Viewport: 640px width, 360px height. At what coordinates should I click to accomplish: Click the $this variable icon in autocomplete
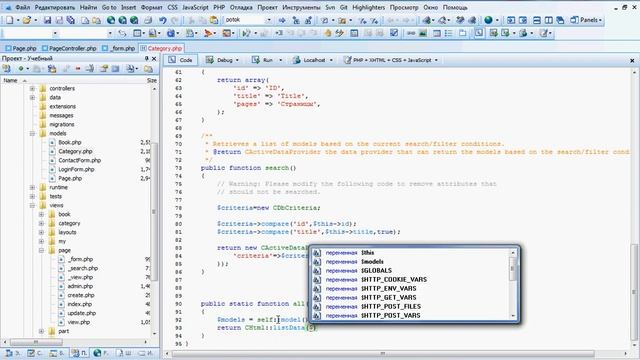(x=317, y=253)
